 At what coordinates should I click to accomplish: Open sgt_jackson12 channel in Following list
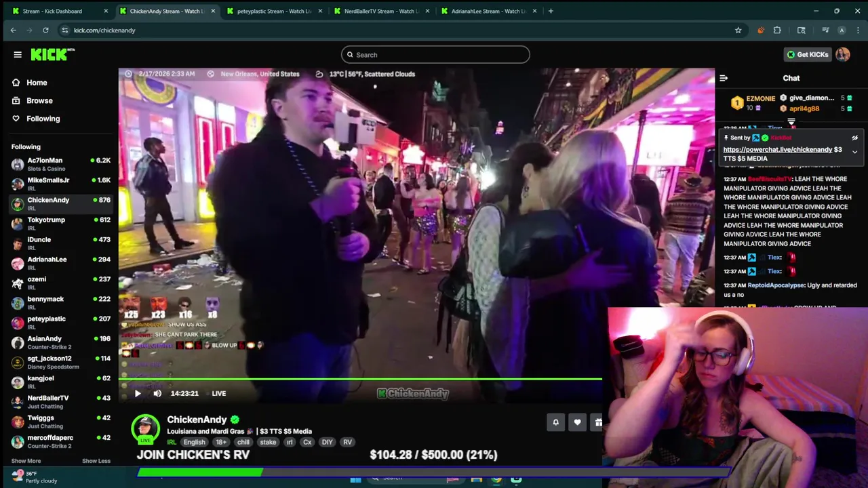(x=60, y=362)
